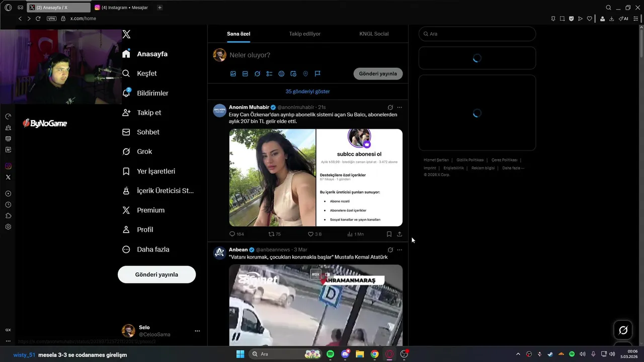Play the Anbean post video
644x362 pixels.
click(316, 305)
